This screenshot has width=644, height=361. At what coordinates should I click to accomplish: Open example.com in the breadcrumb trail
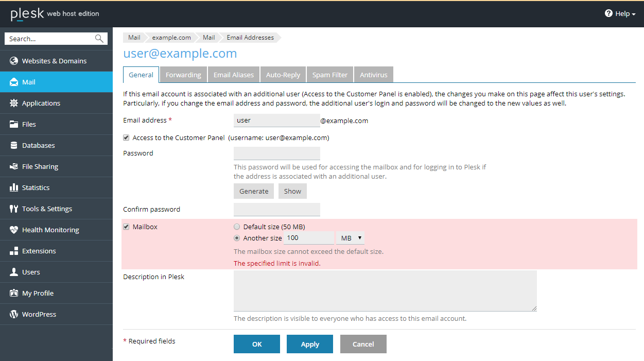click(171, 38)
